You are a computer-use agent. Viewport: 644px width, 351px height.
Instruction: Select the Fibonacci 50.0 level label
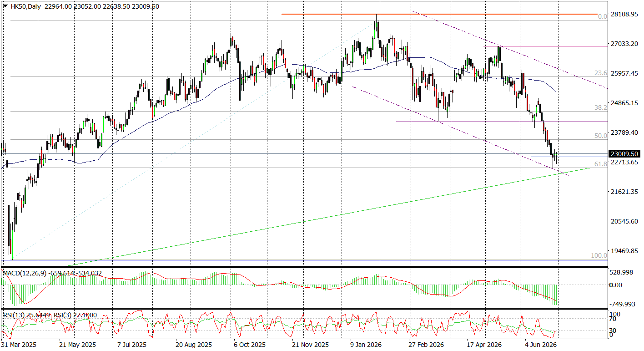tap(601, 136)
